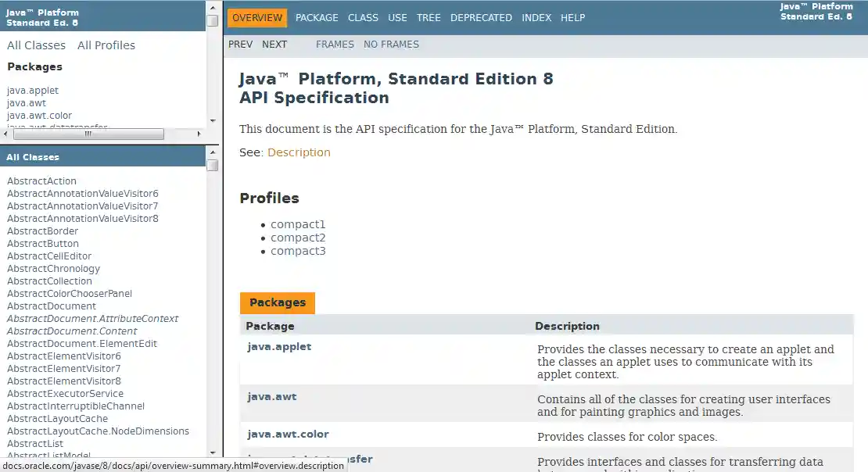Open the AbstractAction class page
868x472 pixels.
point(41,181)
